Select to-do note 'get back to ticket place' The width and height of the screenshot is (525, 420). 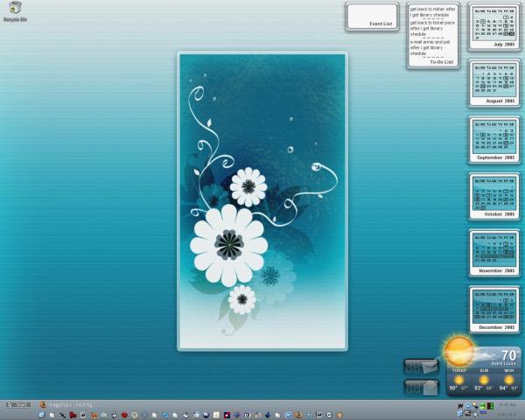tap(432, 29)
